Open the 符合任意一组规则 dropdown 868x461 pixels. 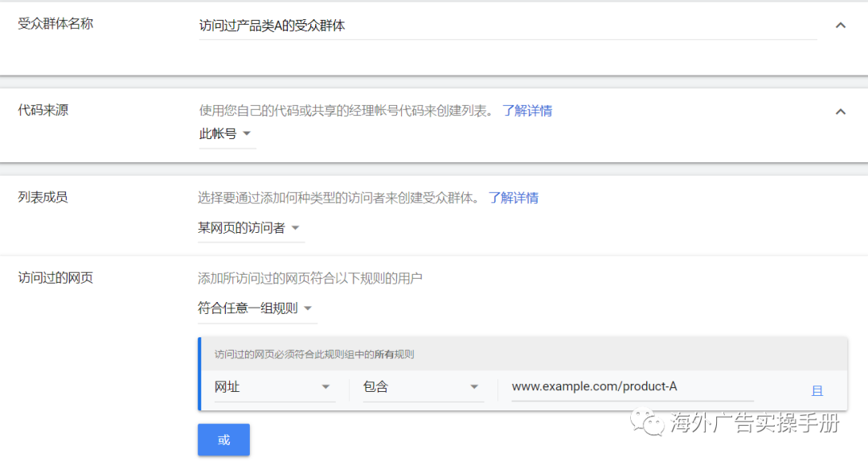pyautogui.click(x=257, y=308)
